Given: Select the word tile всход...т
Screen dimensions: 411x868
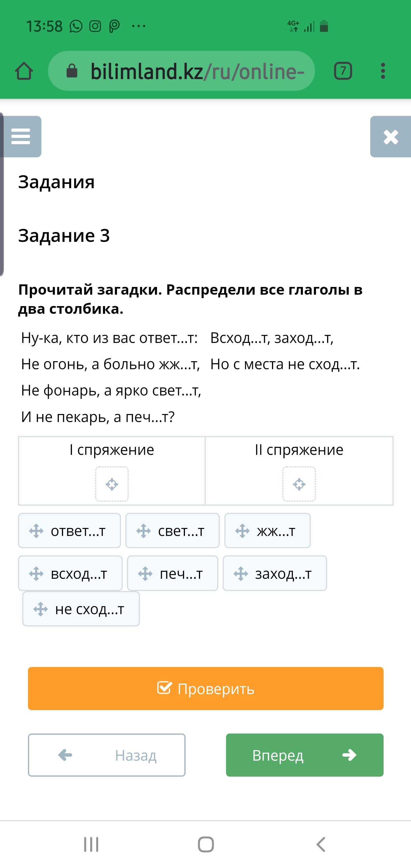Looking at the screenshot, I should [70, 573].
